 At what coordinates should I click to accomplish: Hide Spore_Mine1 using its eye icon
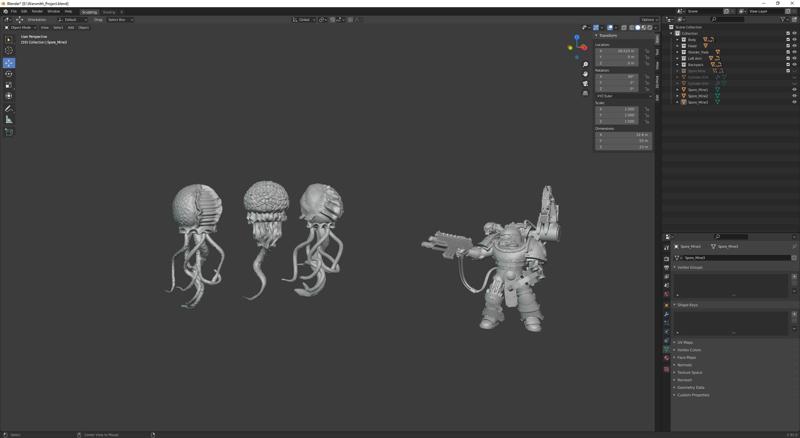pyautogui.click(x=794, y=90)
